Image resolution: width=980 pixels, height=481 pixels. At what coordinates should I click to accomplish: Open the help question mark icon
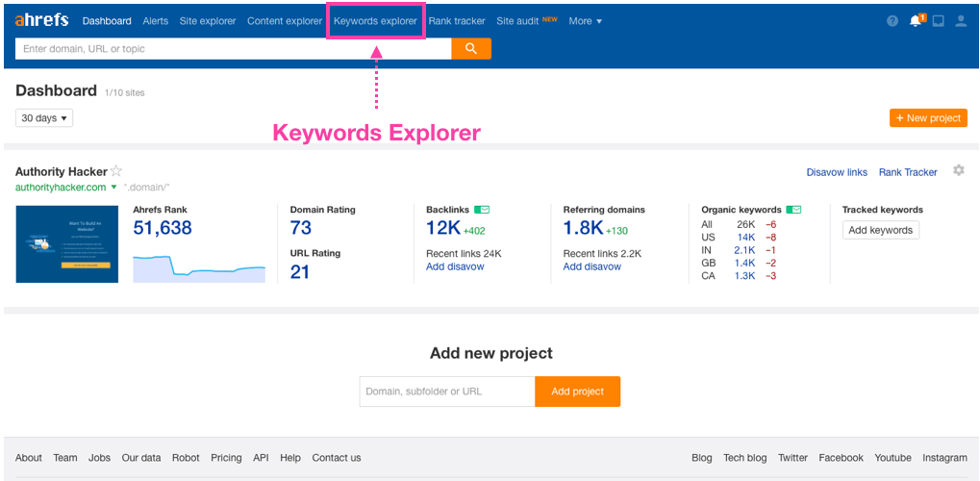[892, 21]
